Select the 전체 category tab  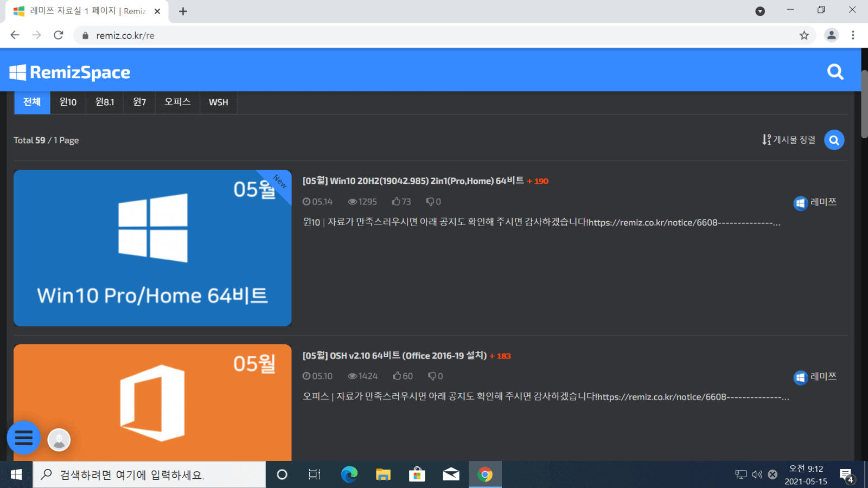point(32,102)
